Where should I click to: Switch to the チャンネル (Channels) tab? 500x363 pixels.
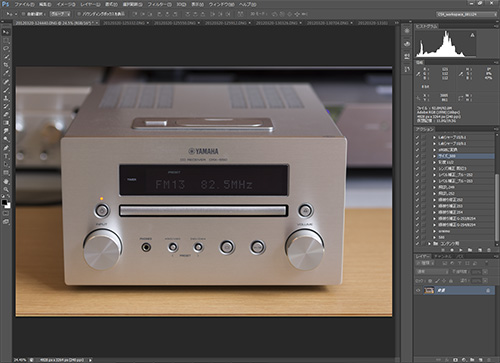(x=443, y=256)
